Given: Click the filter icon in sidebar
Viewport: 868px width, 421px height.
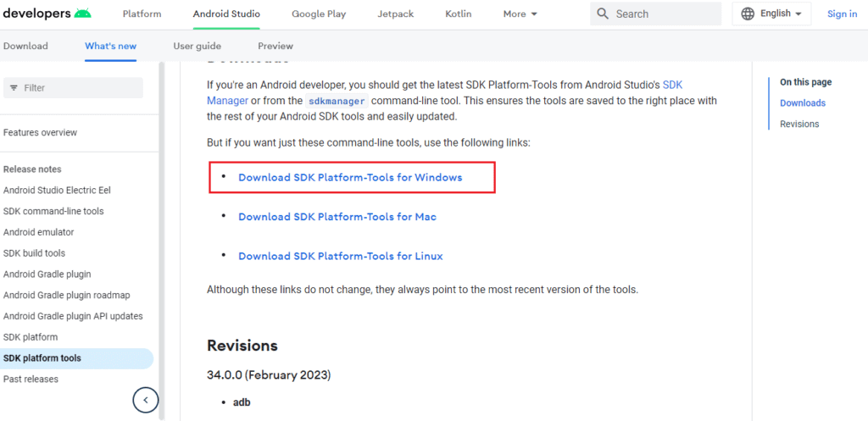Looking at the screenshot, I should point(14,88).
